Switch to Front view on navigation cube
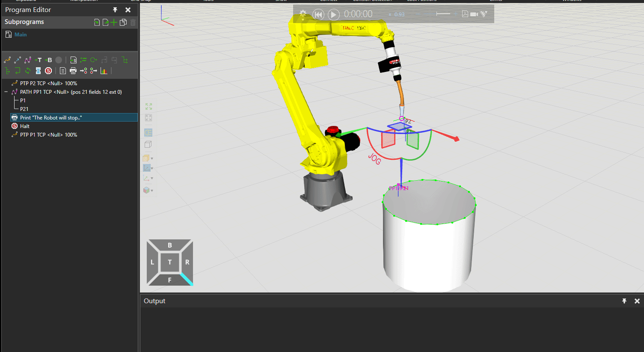The image size is (644, 352). coord(170,280)
